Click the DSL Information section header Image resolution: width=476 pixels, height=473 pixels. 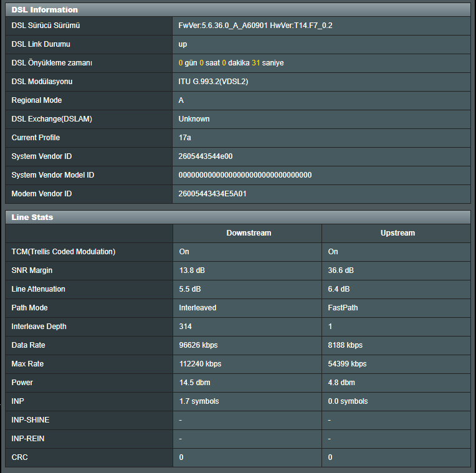[x=238, y=10]
